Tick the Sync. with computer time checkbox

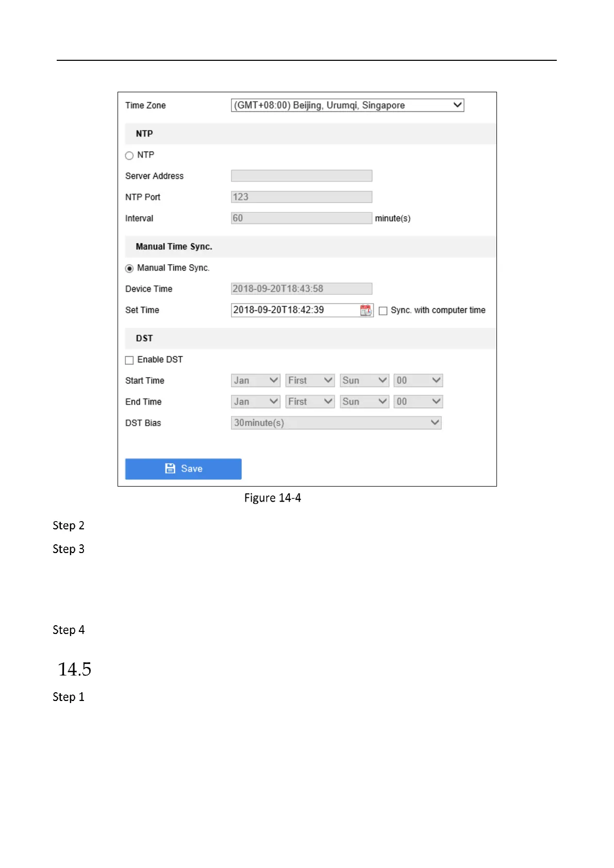[x=383, y=311]
